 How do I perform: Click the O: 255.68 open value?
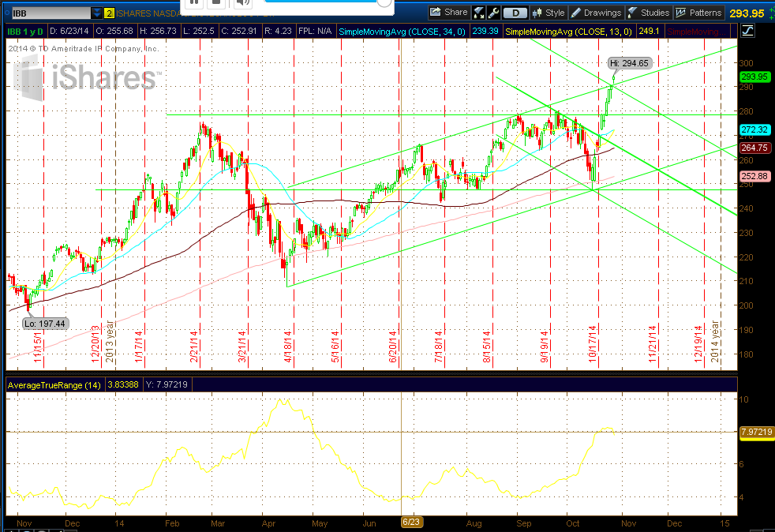(114, 31)
